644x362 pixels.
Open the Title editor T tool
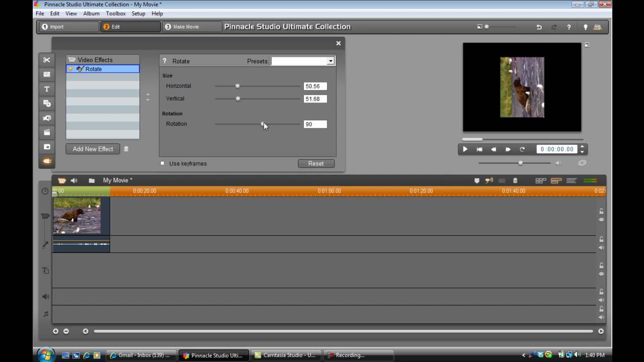(x=47, y=89)
